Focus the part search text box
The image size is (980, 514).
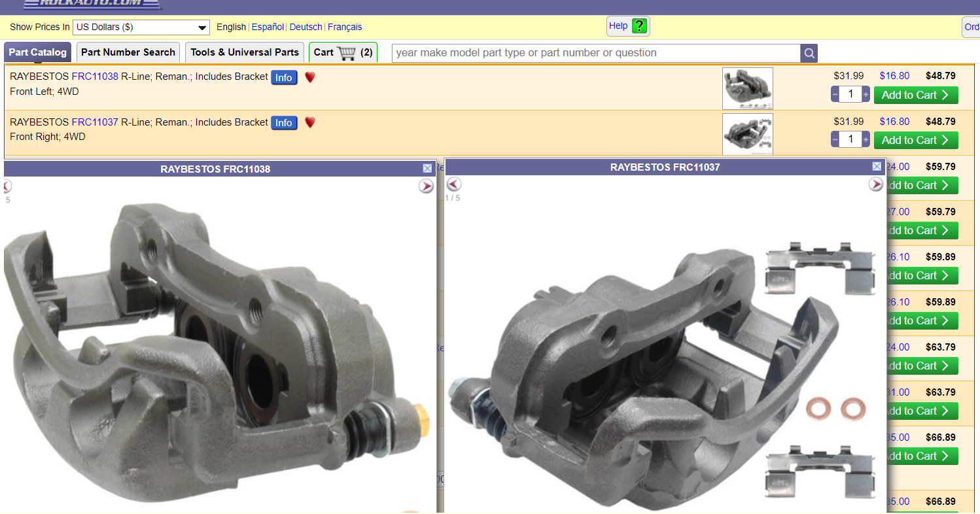point(596,53)
